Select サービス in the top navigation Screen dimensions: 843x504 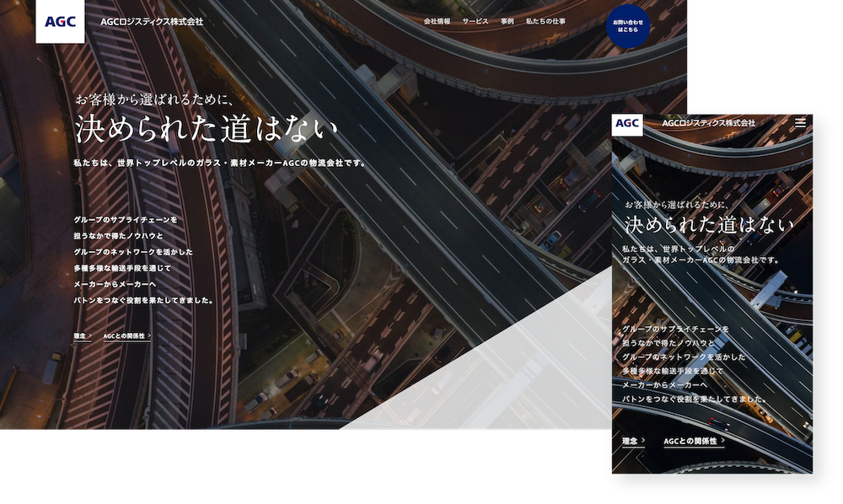[x=475, y=21]
